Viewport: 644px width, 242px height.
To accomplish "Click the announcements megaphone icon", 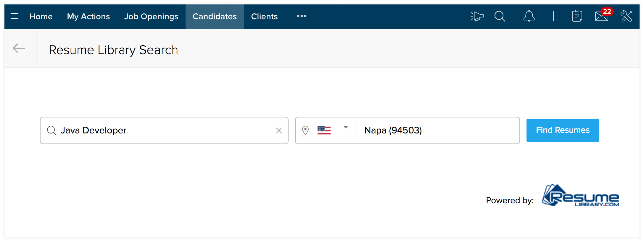I will (x=477, y=16).
